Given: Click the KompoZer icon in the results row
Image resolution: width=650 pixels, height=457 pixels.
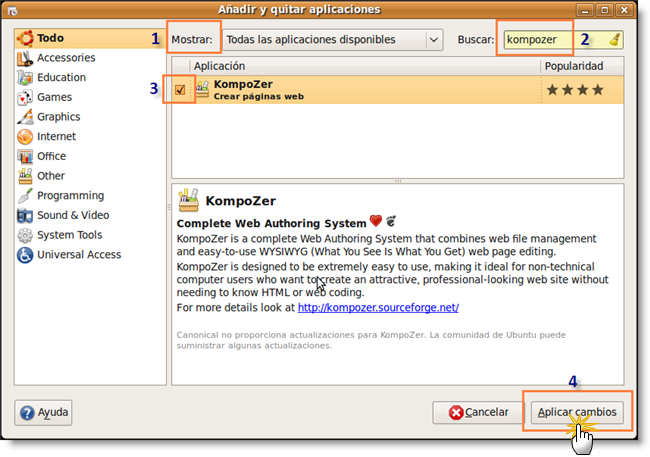Looking at the screenshot, I should click(202, 89).
